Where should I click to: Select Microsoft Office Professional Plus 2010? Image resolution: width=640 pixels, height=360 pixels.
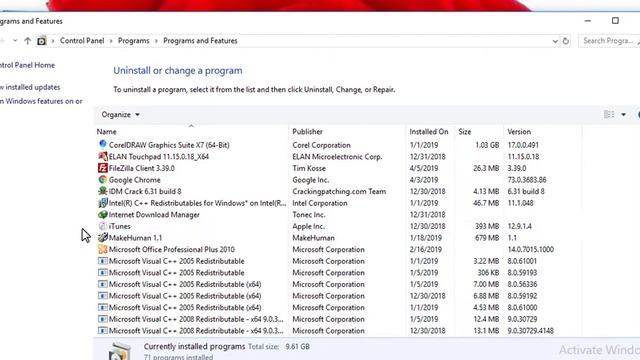point(172,249)
